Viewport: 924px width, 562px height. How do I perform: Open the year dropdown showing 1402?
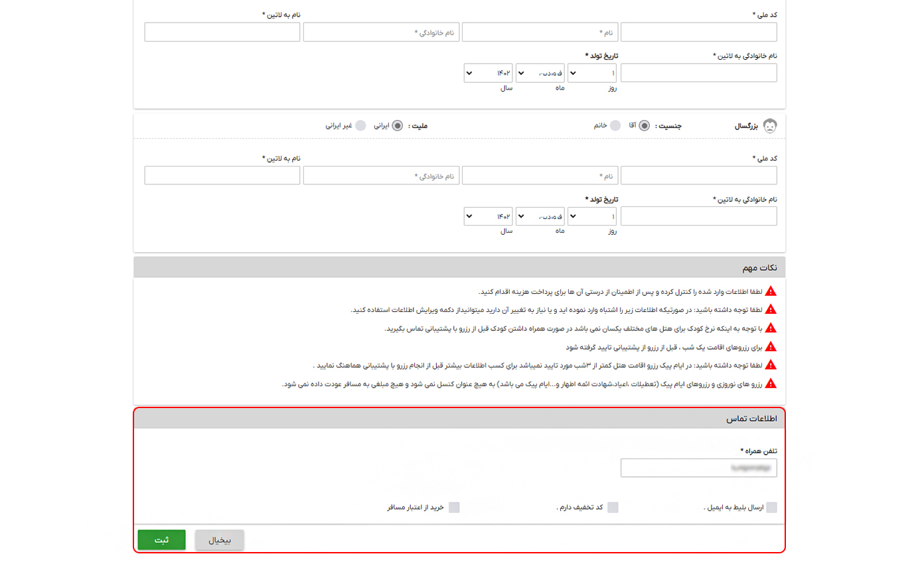488,72
